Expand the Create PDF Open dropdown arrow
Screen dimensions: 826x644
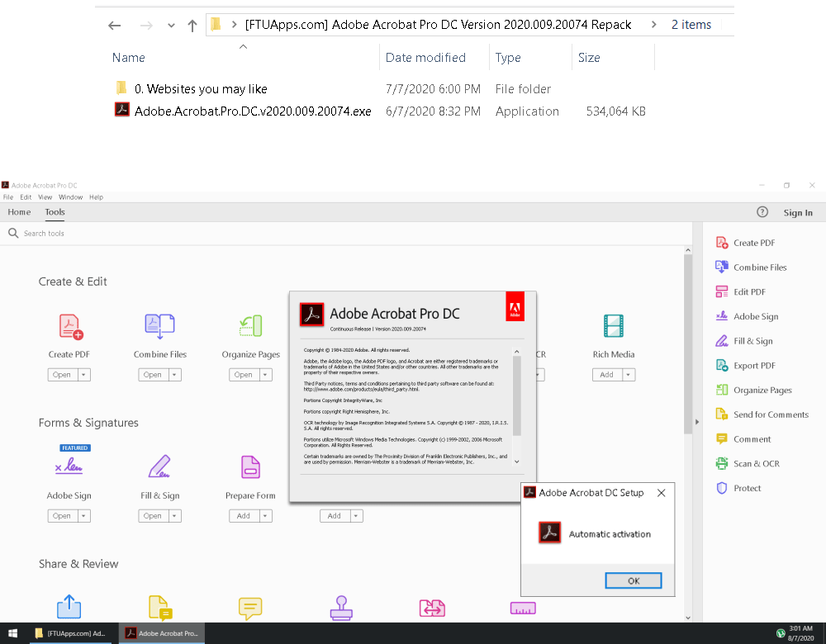pos(83,375)
